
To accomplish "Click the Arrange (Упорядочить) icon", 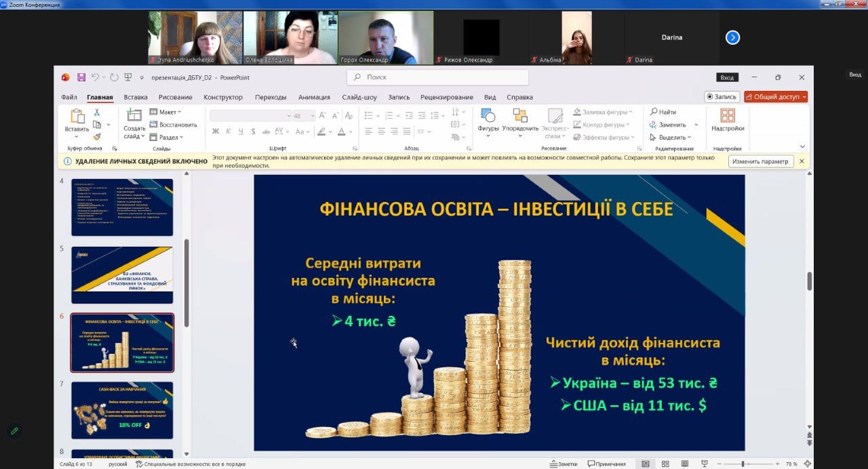I will point(520,115).
